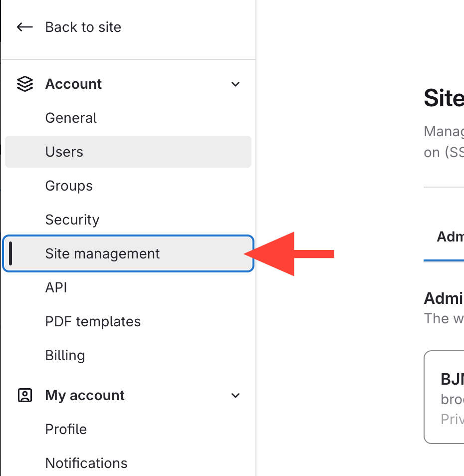Viewport: 464px width, 476px height.
Task: Open the Users settings page
Action: tap(128, 152)
